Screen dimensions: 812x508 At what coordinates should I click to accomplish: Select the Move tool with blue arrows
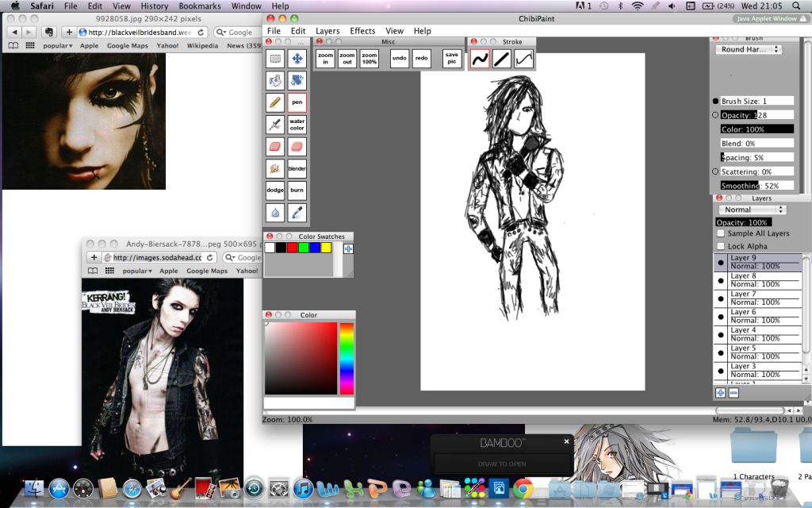tap(297, 58)
